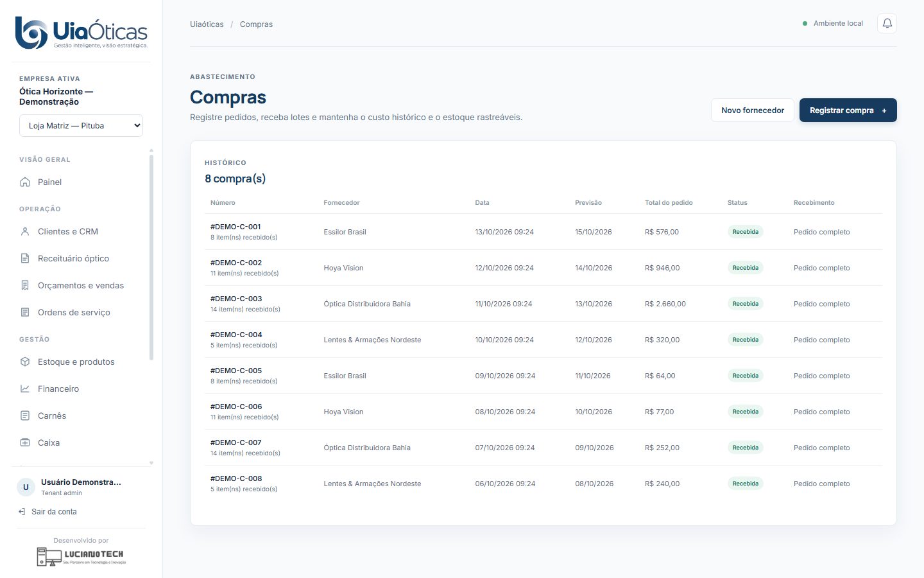Click Óptica Distribuidora Bahia in row #DEMO-C-007
This screenshot has height=578, width=924.
click(x=367, y=448)
